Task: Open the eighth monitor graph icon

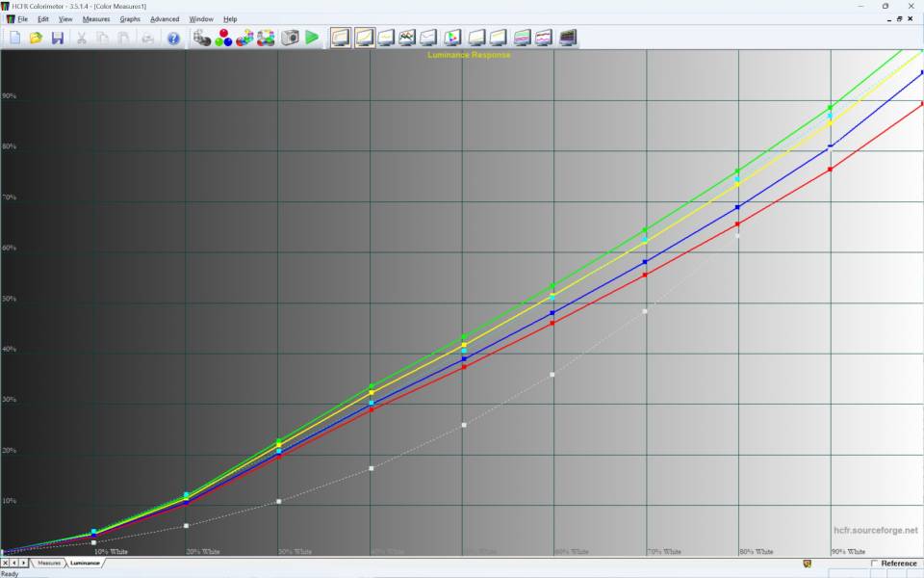Action: (x=499, y=38)
